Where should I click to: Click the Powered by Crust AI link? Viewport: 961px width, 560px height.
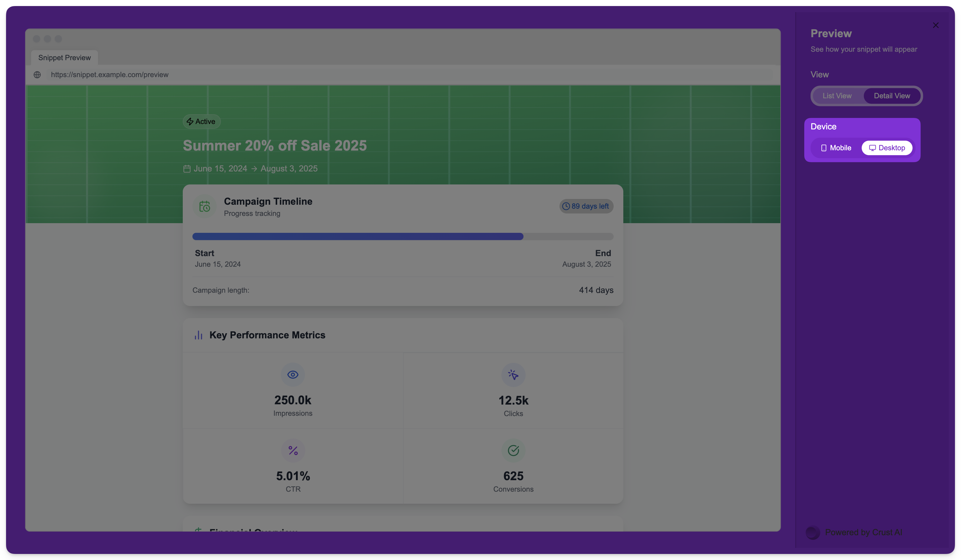click(863, 532)
